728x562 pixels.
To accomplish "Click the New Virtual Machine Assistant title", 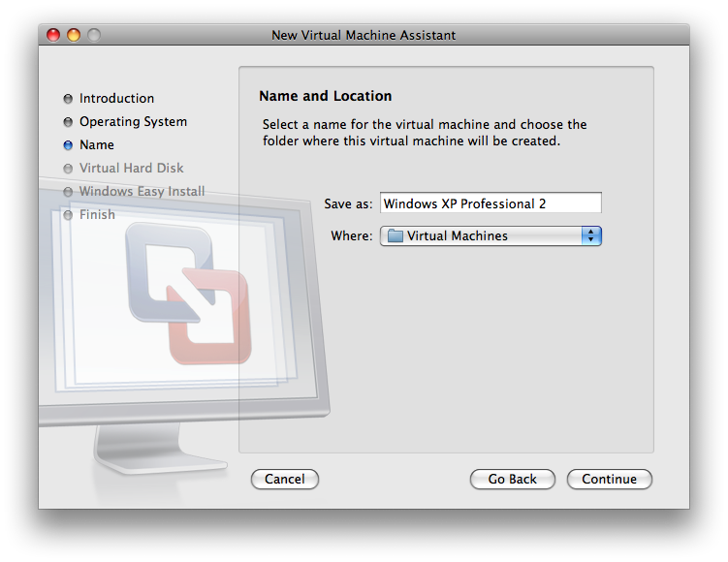I will (364, 35).
